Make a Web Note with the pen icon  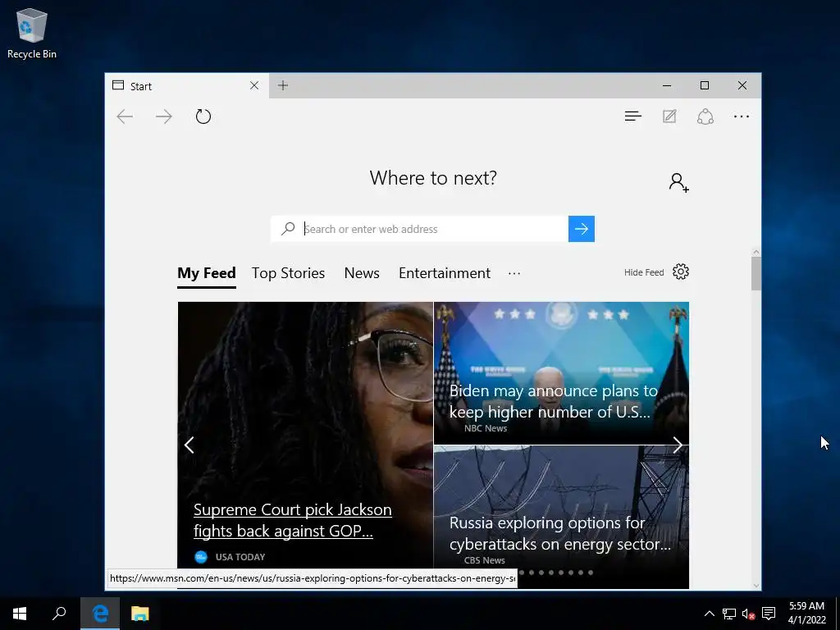(669, 116)
